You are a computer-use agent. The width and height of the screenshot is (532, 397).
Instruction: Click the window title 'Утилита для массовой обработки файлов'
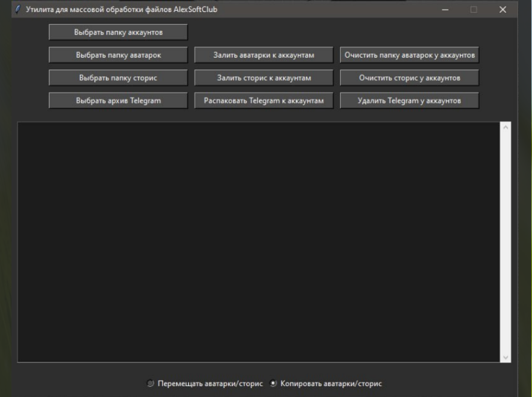tap(99, 10)
